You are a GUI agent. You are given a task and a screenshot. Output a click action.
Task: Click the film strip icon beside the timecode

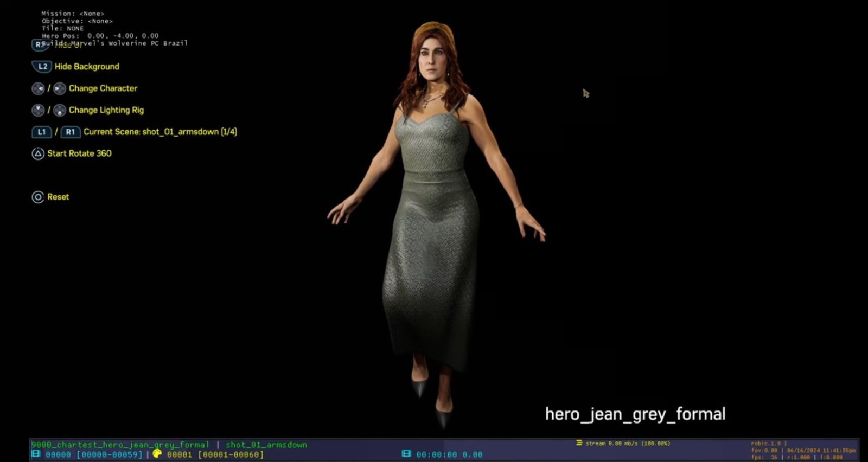click(406, 454)
